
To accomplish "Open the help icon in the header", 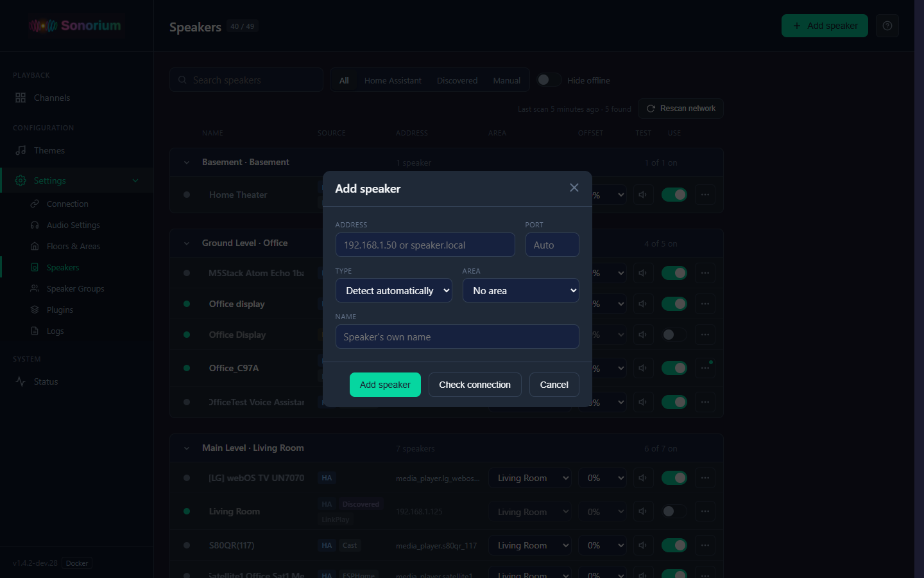I will pos(887,26).
